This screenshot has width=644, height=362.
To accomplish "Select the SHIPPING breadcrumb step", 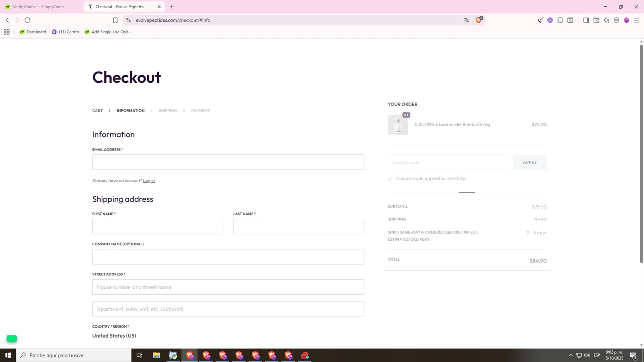I will [168, 111].
